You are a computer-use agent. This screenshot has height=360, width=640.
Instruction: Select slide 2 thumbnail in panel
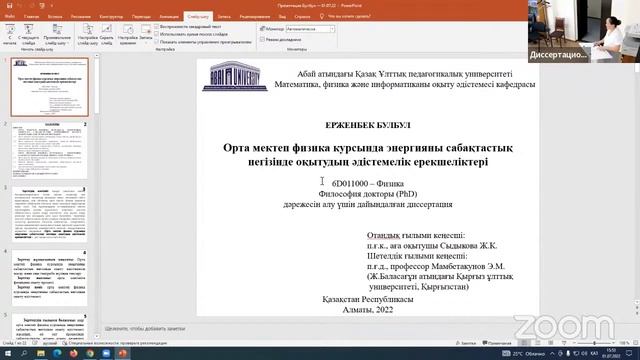49,150
